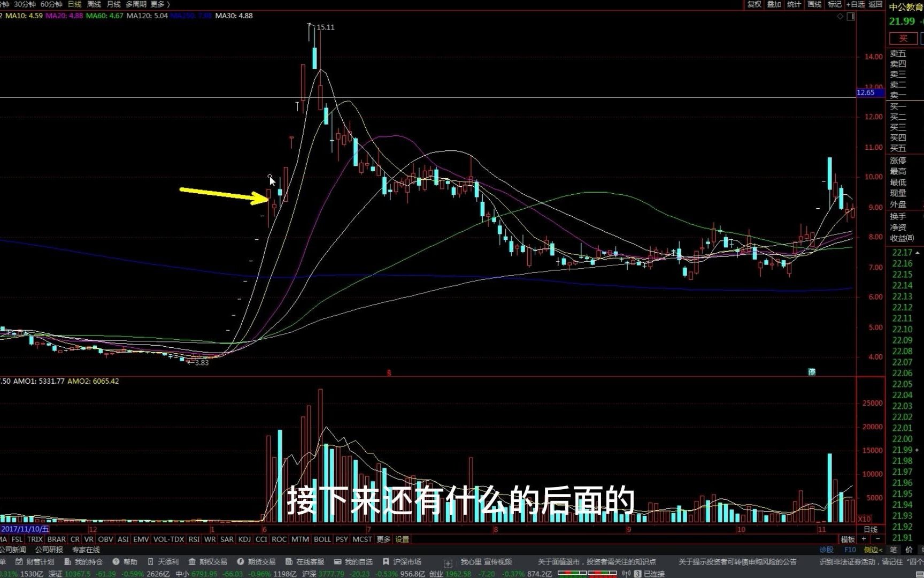Click the diamond icon at chart top-right
The height and width of the screenshot is (578, 924).
click(840, 17)
